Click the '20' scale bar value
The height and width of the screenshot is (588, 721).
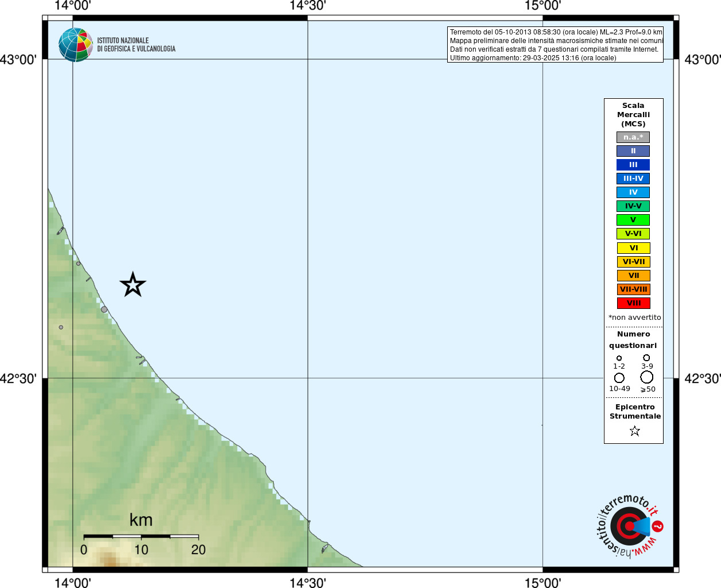[x=199, y=550]
